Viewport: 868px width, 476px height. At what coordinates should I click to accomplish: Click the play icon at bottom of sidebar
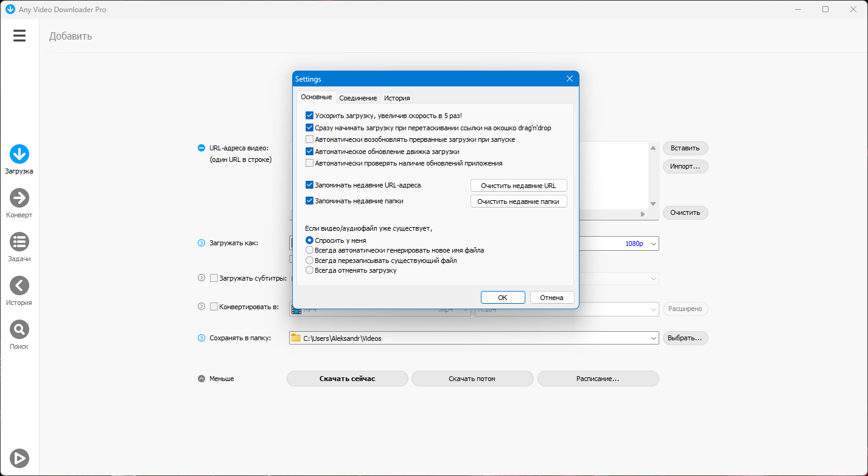[19, 458]
